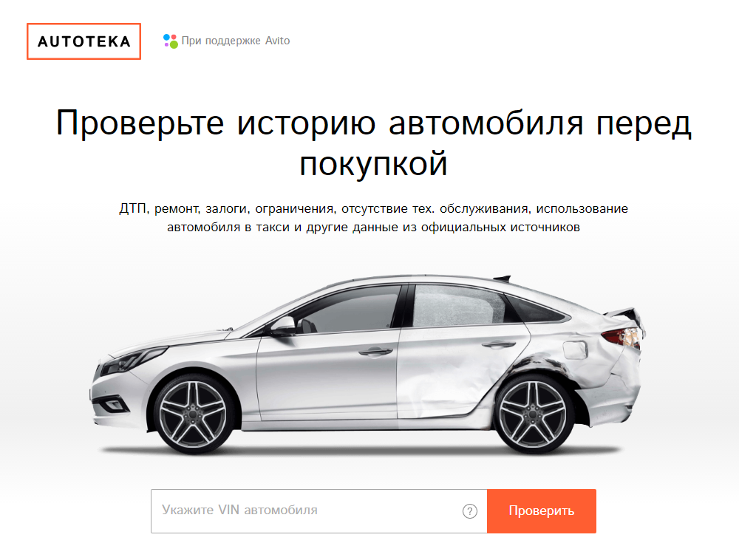
Task: Click the fog light on front bumper
Action: tap(112, 405)
